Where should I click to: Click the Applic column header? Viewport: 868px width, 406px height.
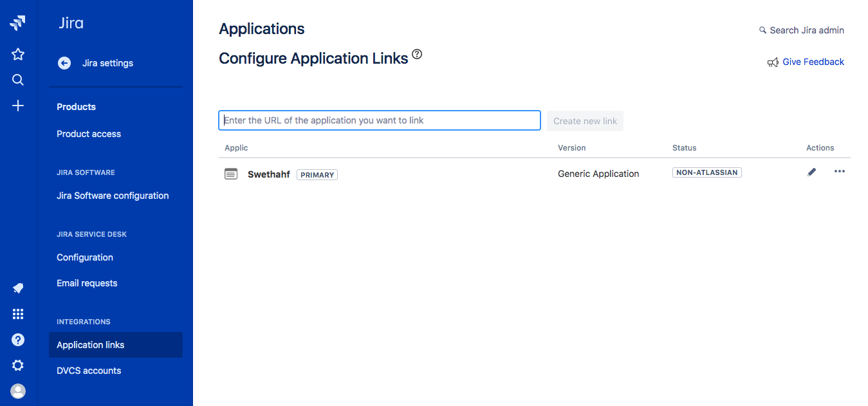pyautogui.click(x=236, y=148)
